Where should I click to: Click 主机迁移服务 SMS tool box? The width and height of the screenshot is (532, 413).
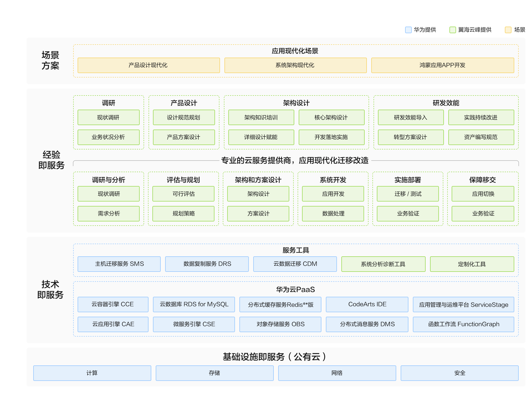119,264
